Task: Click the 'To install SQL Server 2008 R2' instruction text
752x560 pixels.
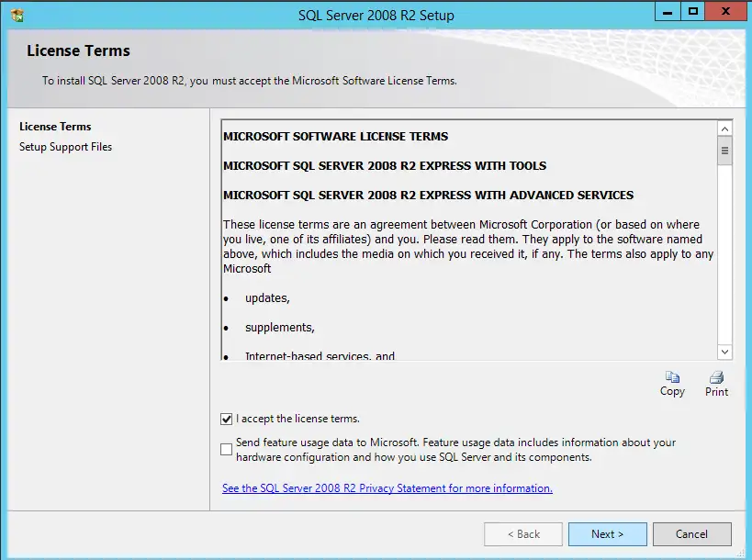Action: tap(250, 81)
